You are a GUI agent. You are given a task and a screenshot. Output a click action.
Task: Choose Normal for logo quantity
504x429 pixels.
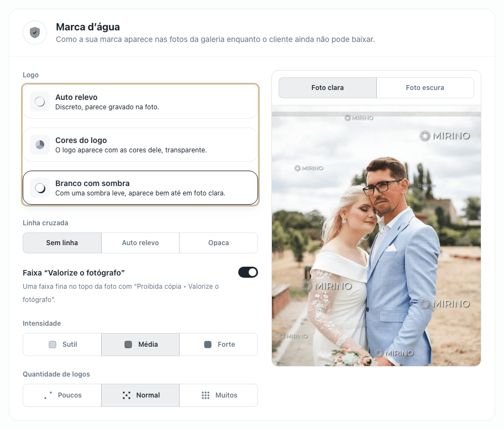pos(140,395)
